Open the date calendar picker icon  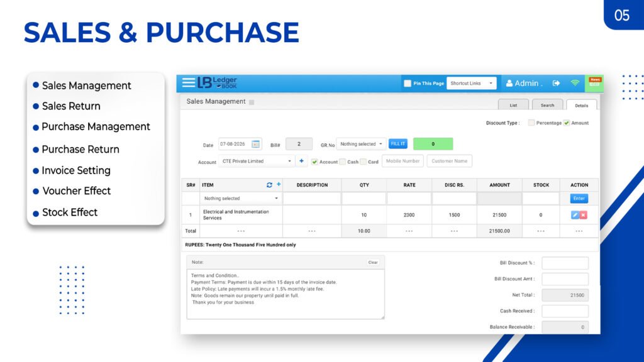coord(255,144)
